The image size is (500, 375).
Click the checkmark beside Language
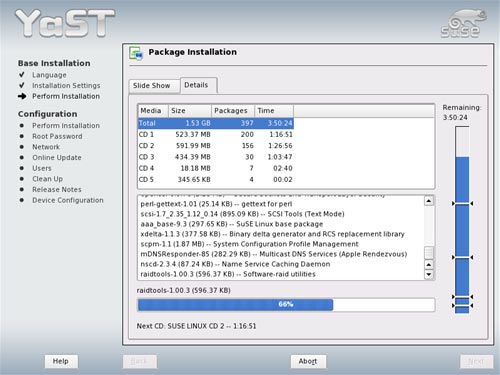click(22, 75)
